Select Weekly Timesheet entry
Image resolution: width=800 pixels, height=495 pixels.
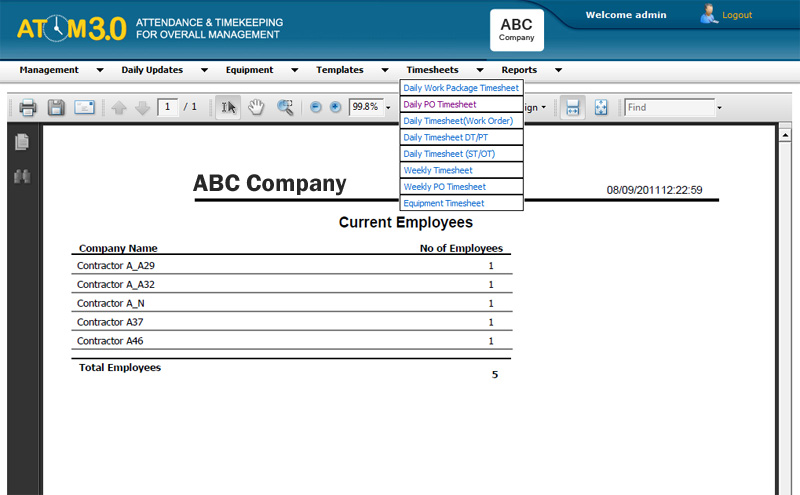(461, 170)
